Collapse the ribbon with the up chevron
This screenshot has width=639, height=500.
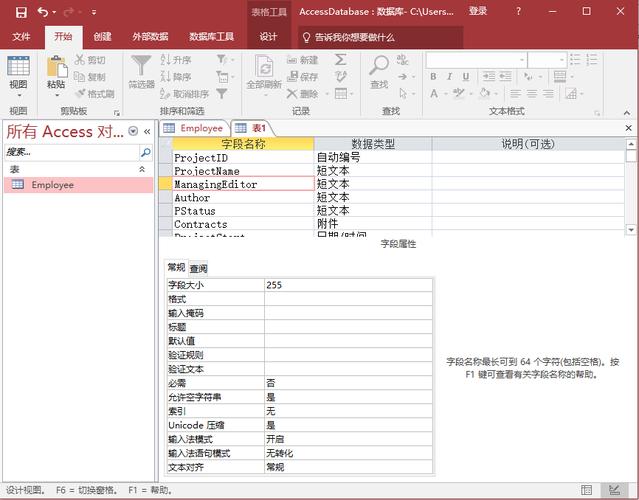[x=627, y=112]
